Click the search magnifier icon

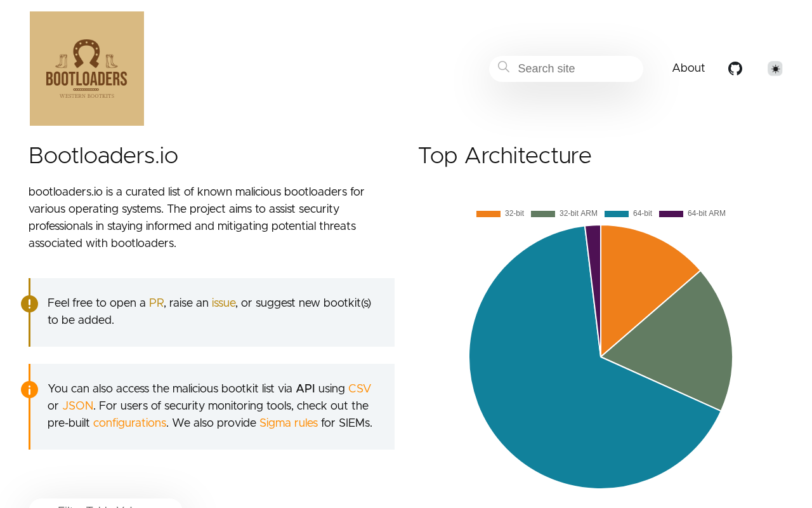[504, 67]
